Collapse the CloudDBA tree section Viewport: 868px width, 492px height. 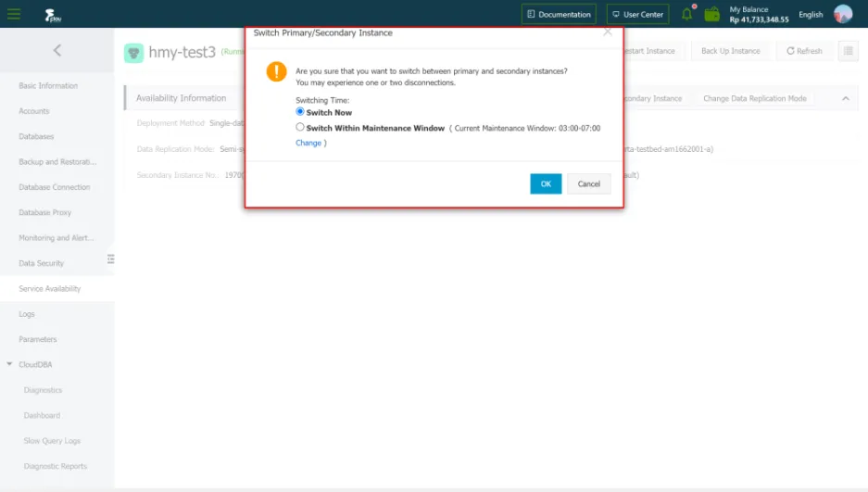[x=9, y=364]
